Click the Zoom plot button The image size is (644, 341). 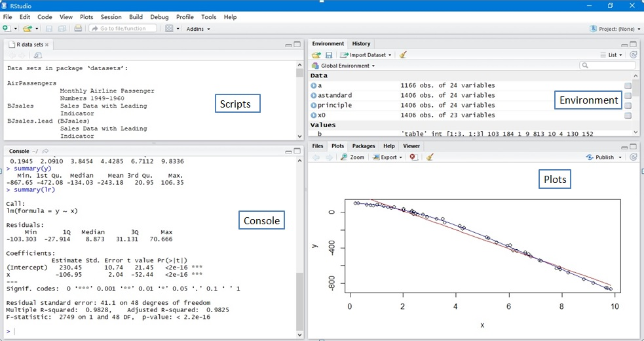[352, 157]
